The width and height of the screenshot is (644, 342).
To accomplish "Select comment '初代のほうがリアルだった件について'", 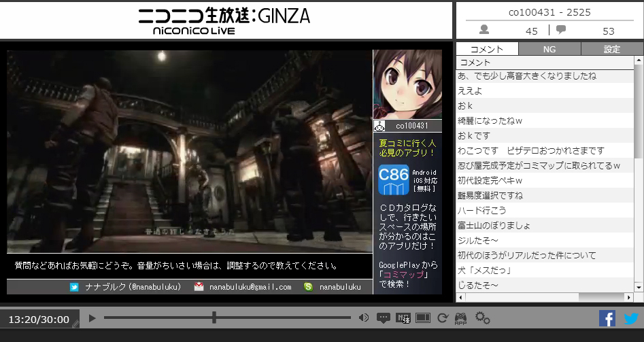I will pyautogui.click(x=545, y=255).
